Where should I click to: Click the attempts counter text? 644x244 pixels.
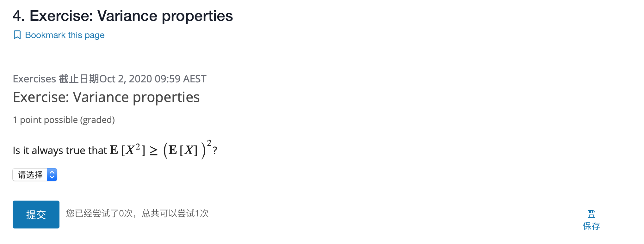(137, 214)
